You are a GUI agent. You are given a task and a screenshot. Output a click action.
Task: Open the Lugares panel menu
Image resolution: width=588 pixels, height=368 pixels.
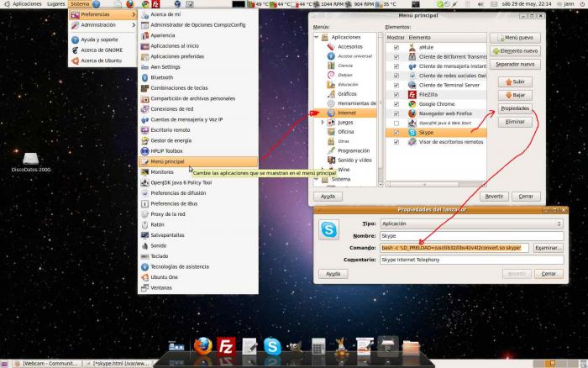pos(56,4)
